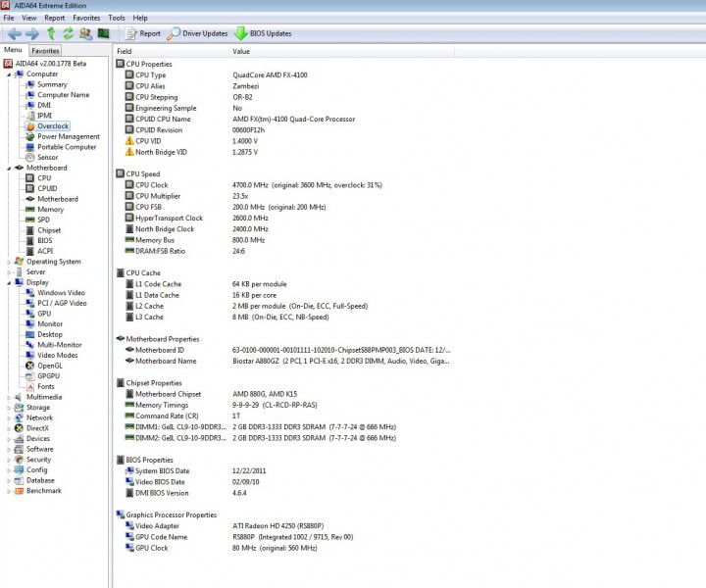The width and height of the screenshot is (706, 588).
Task: Expand the Storage tree node
Action: tap(9, 408)
